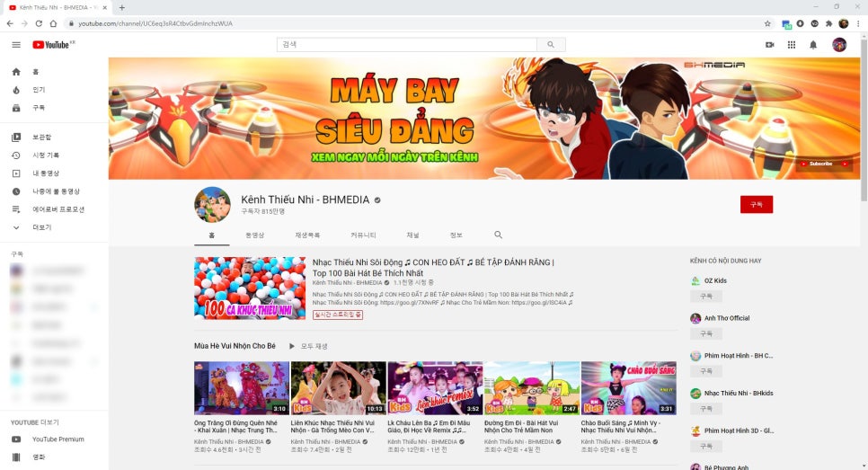Image resolution: width=868 pixels, height=470 pixels.
Task: Open Watch later clock icon
Action: (x=16, y=191)
